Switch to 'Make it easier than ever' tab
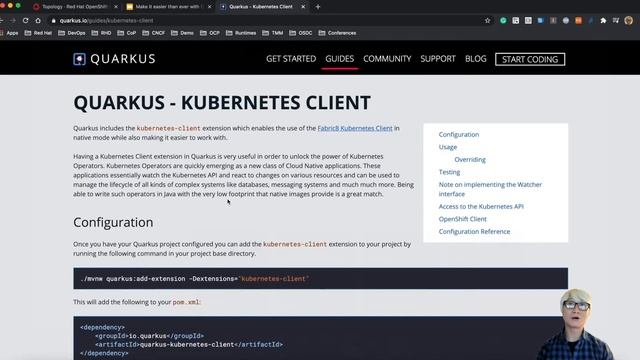Viewport: 640px width, 360px height. (x=168, y=7)
